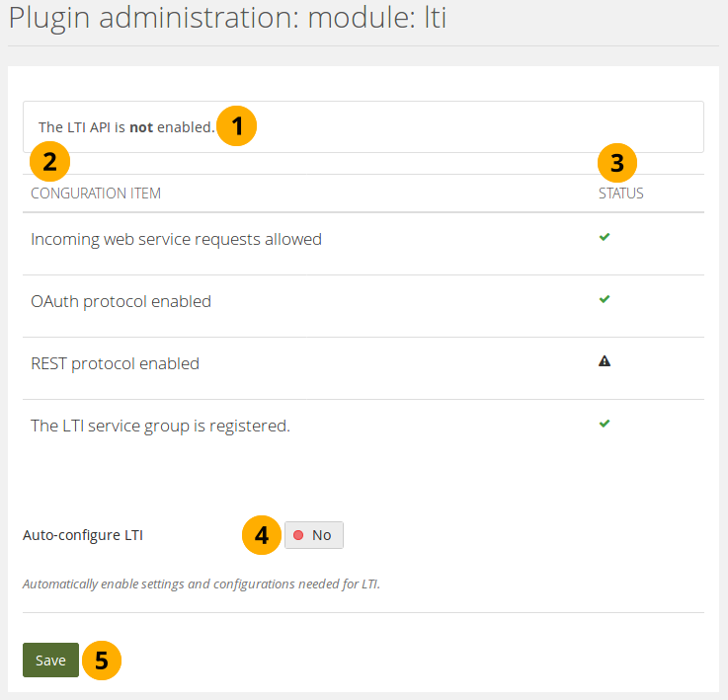Click the orange callout marker number 4
Screen dimensions: 728x700
262,535
